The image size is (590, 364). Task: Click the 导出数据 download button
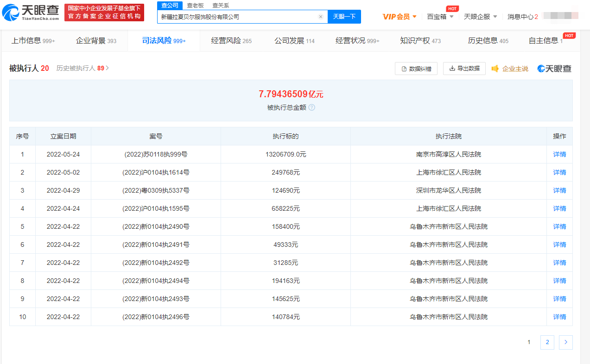pos(464,69)
